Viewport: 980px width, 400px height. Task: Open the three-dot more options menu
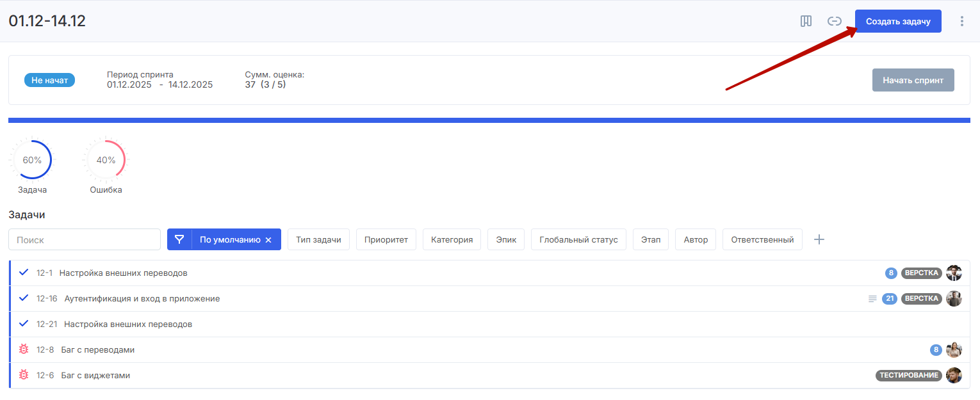(961, 21)
